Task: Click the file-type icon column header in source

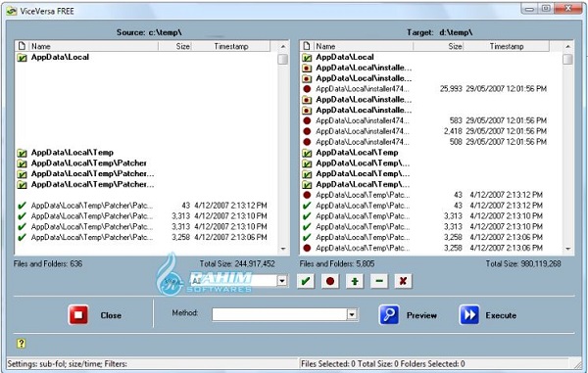Action: point(22,46)
